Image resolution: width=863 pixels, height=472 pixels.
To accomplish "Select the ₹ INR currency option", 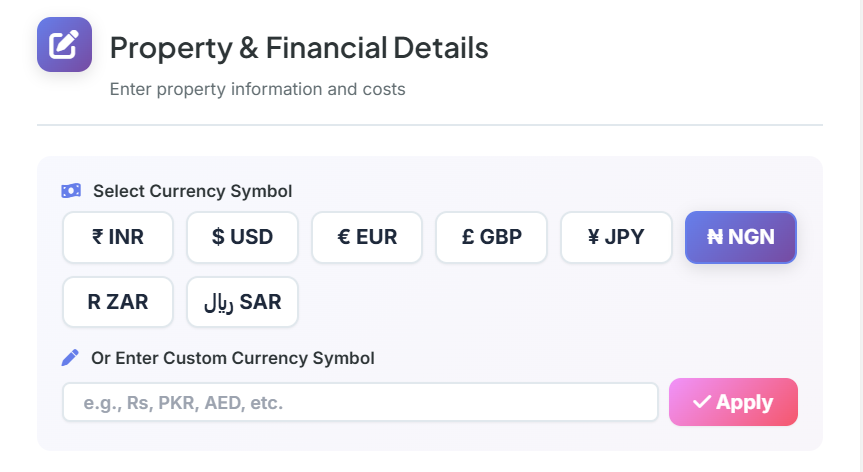I will pos(118,237).
